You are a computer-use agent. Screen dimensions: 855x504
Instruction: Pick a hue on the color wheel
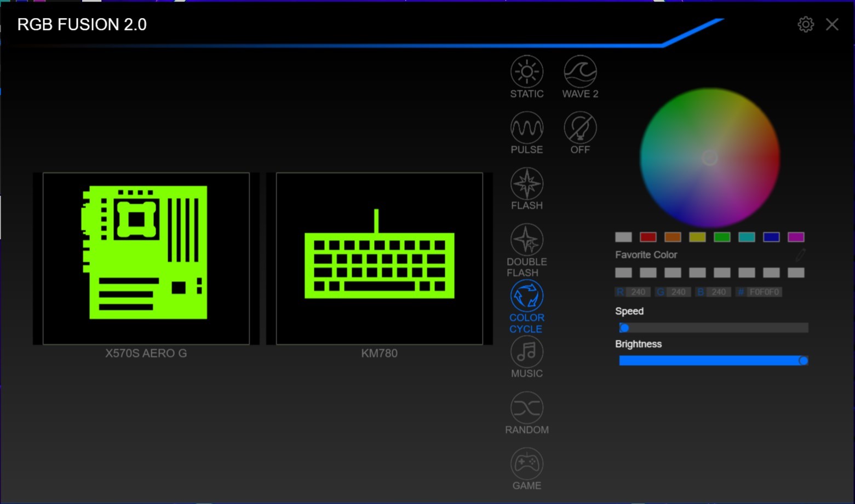tap(710, 158)
